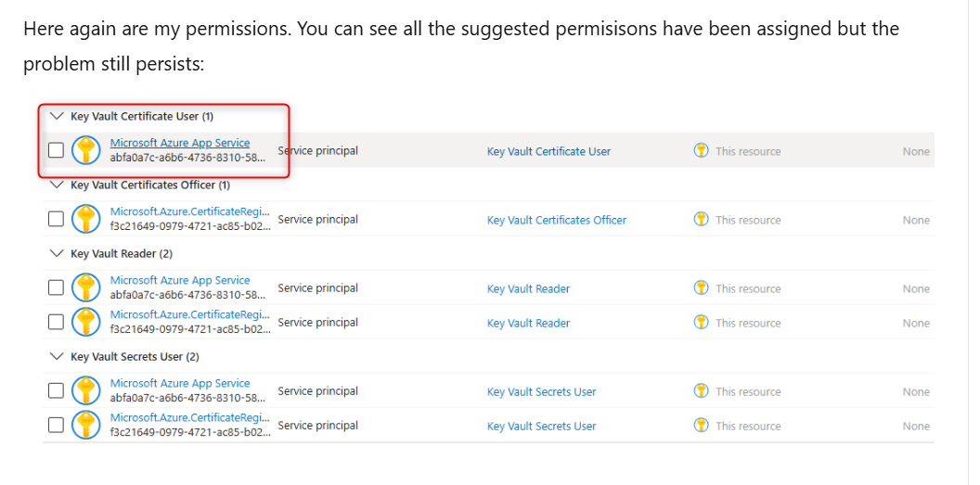This screenshot has height=485, width=980.
Task: Tick checkbox for App Service under Secrets User
Action: [56, 390]
